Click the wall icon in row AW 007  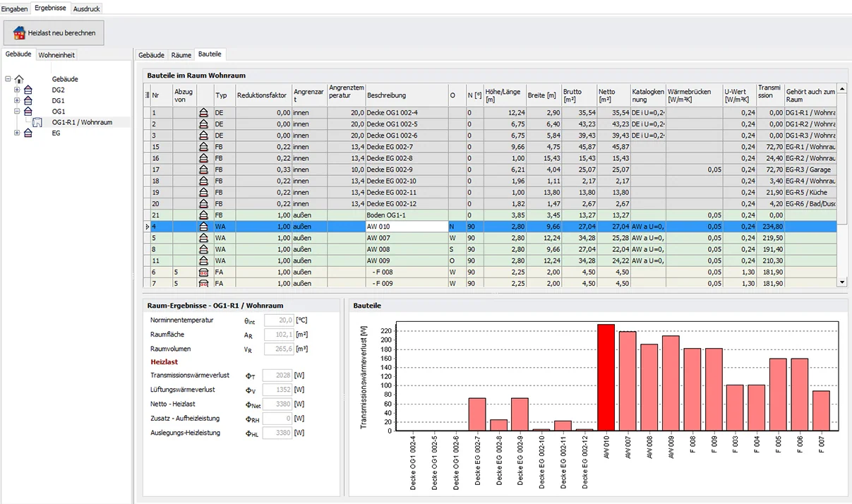click(205, 238)
